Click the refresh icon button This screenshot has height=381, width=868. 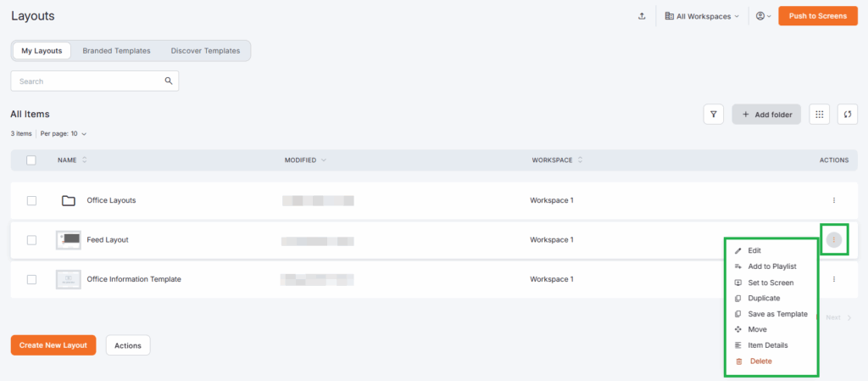pyautogui.click(x=847, y=115)
